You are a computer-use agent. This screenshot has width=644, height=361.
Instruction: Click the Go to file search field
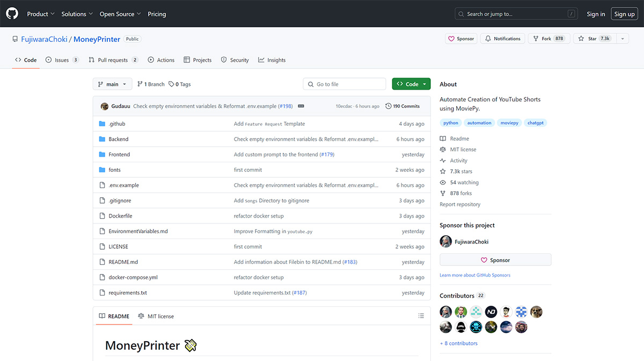(x=344, y=84)
